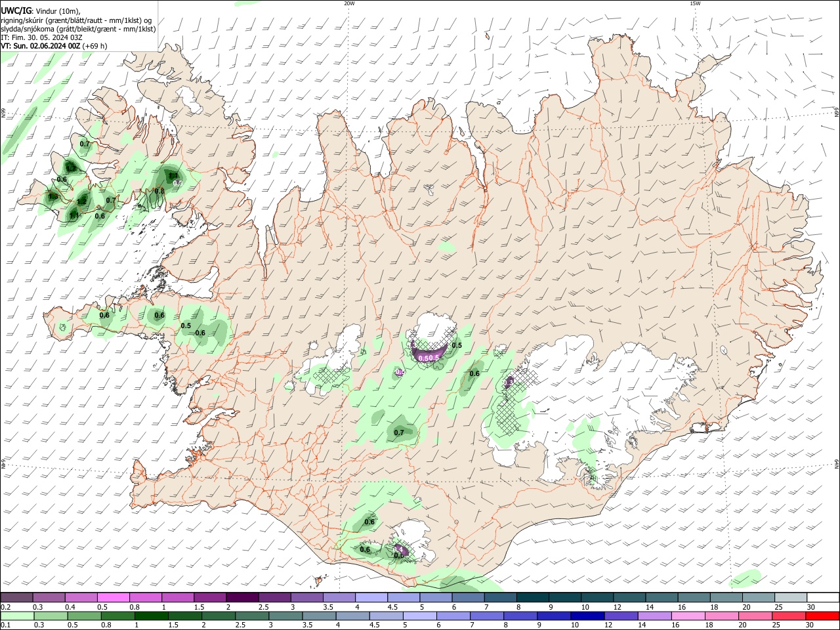Select the periwinkle 4 swatch in upper legend row

pyautogui.click(x=371, y=597)
